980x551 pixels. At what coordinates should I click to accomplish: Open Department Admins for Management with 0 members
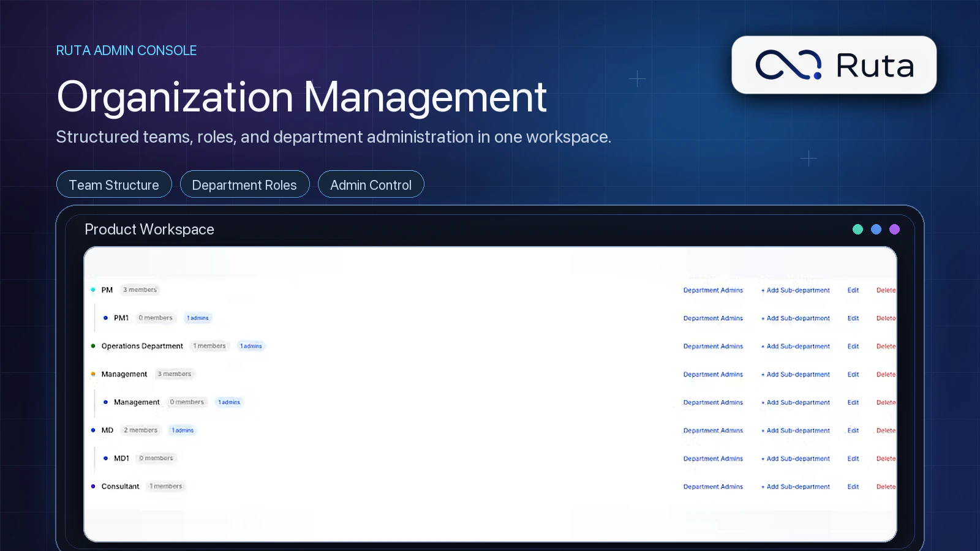713,403
